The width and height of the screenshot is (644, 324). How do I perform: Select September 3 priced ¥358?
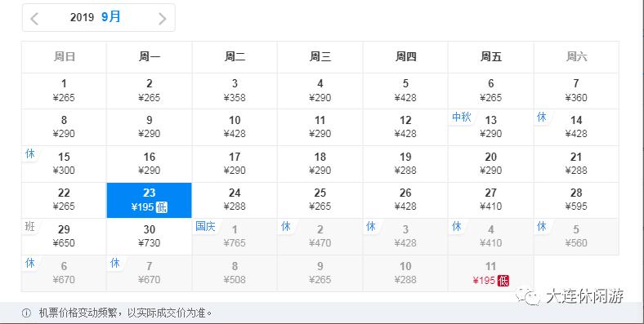pyautogui.click(x=235, y=91)
